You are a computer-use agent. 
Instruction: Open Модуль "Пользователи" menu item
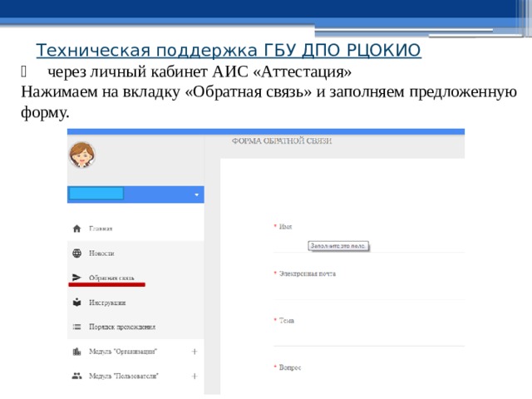pos(124,376)
